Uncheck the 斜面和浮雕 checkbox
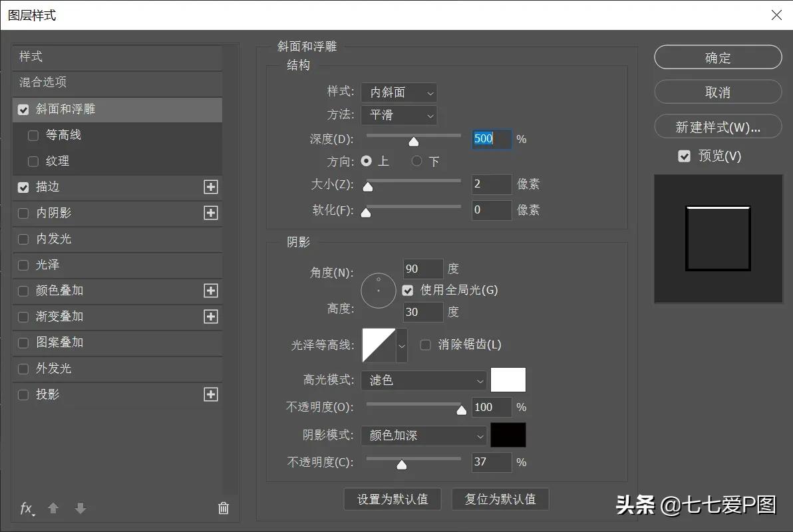793x532 pixels. click(x=23, y=110)
